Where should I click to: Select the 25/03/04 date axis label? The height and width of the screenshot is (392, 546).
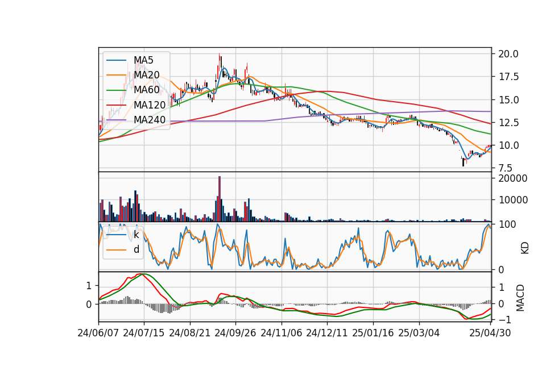tap(419, 333)
